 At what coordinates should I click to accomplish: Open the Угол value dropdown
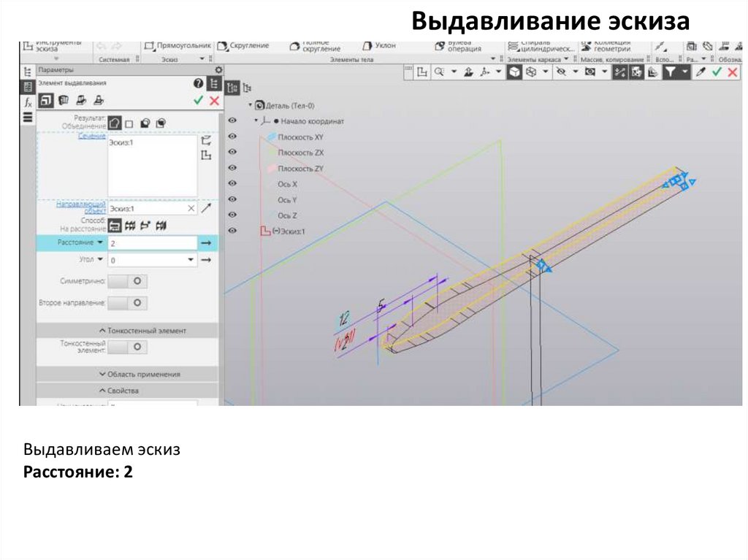point(191,260)
